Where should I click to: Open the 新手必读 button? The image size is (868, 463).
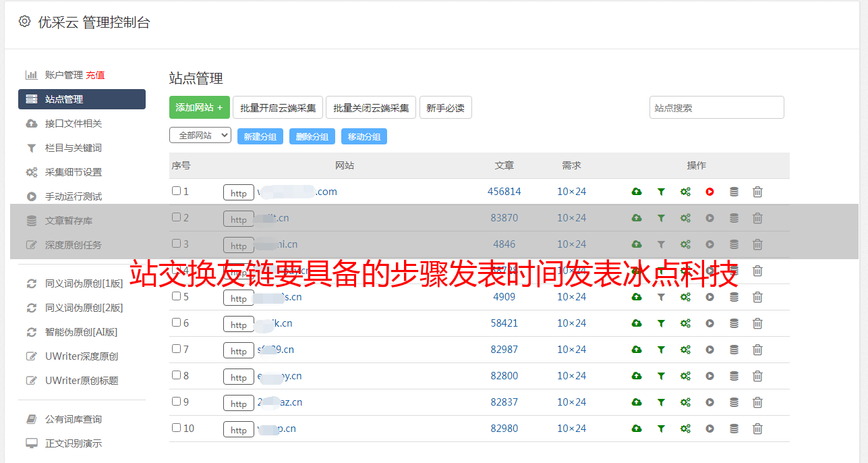[x=446, y=107]
